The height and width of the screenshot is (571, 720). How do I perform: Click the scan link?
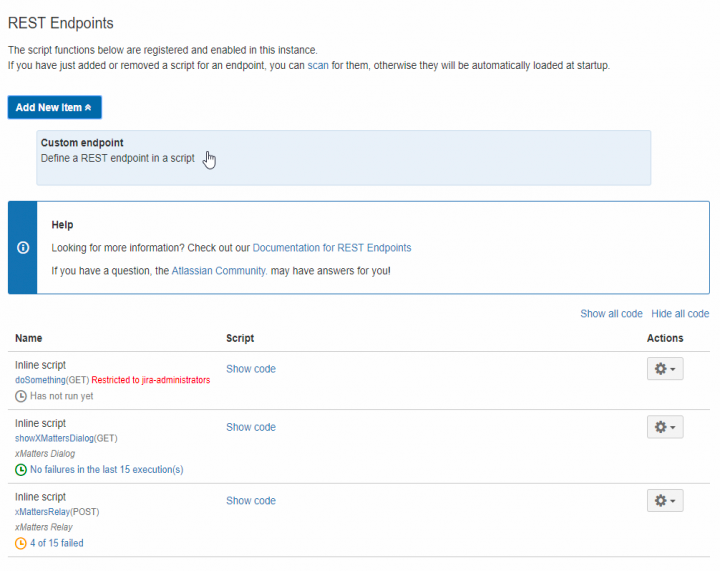[x=318, y=66]
